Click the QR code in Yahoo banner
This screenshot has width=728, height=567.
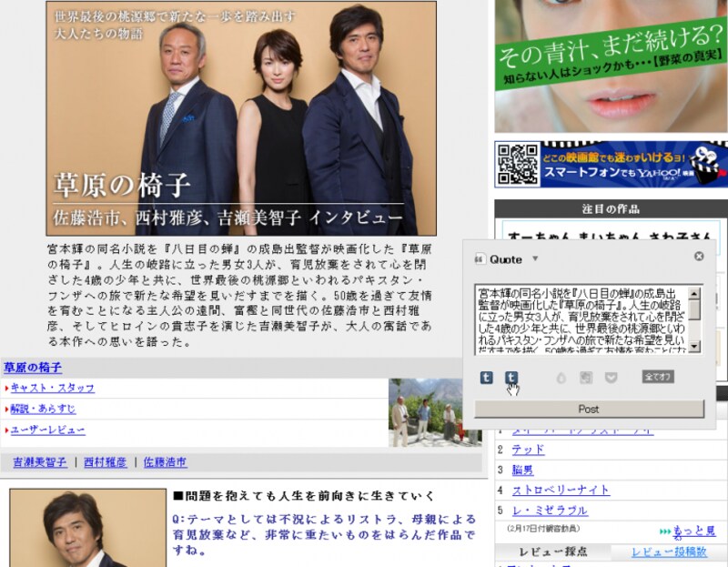(x=518, y=165)
